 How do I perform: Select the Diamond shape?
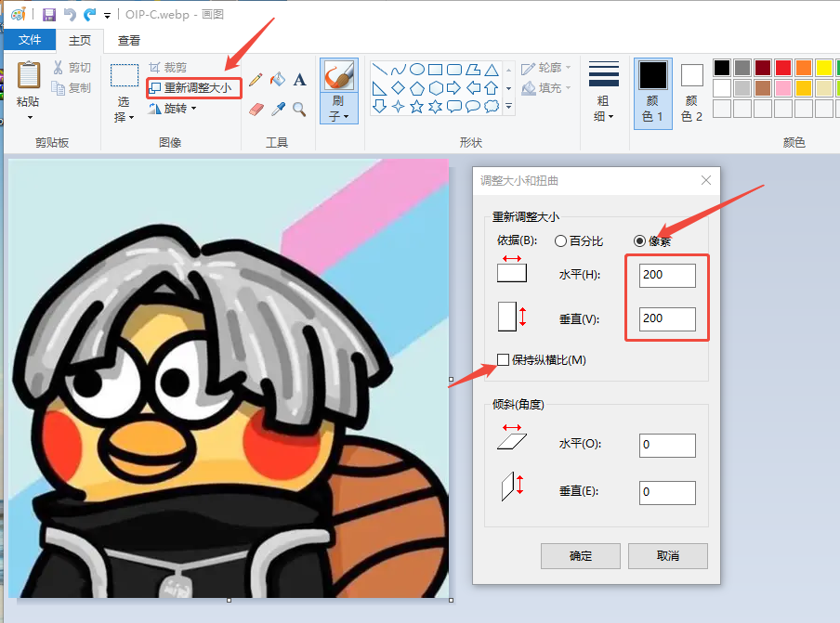(398, 88)
